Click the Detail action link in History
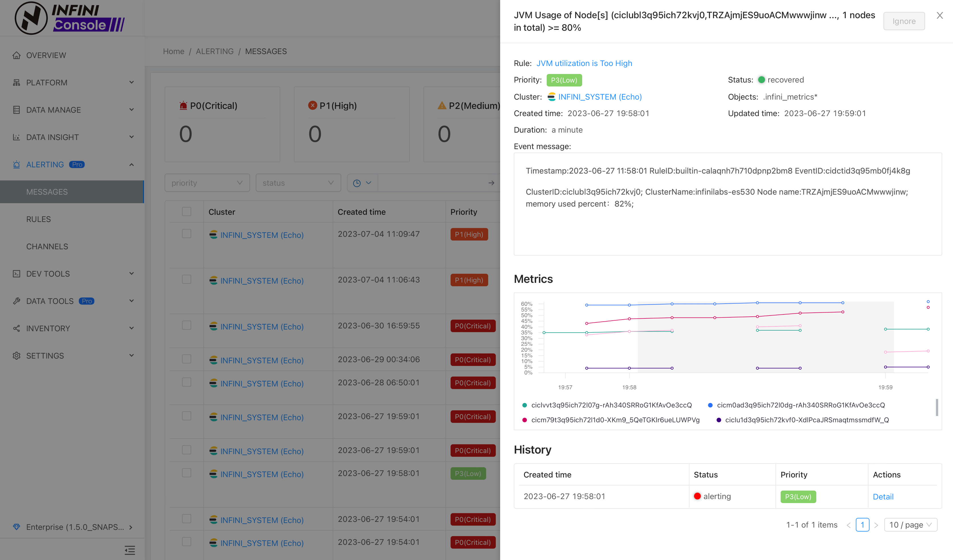 tap(883, 496)
